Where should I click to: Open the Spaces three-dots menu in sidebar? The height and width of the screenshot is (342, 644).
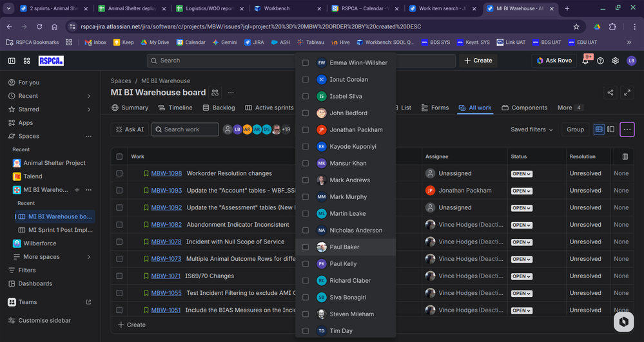[89, 137]
